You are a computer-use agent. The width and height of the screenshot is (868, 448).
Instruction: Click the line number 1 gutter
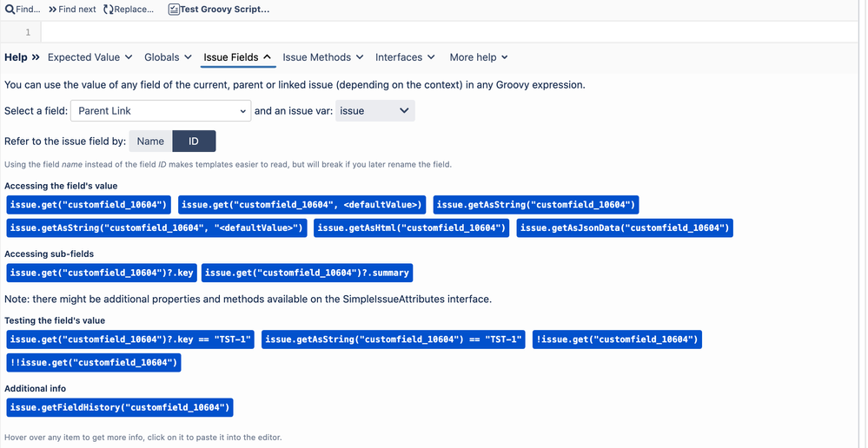(x=21, y=33)
